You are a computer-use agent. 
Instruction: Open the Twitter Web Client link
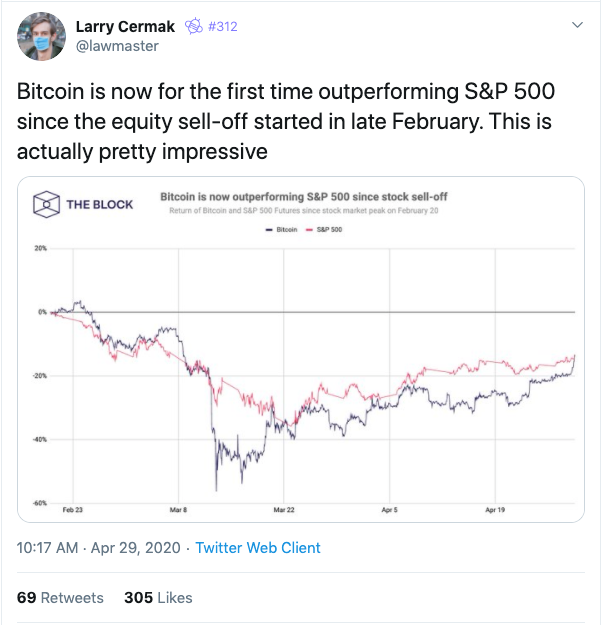tap(258, 548)
